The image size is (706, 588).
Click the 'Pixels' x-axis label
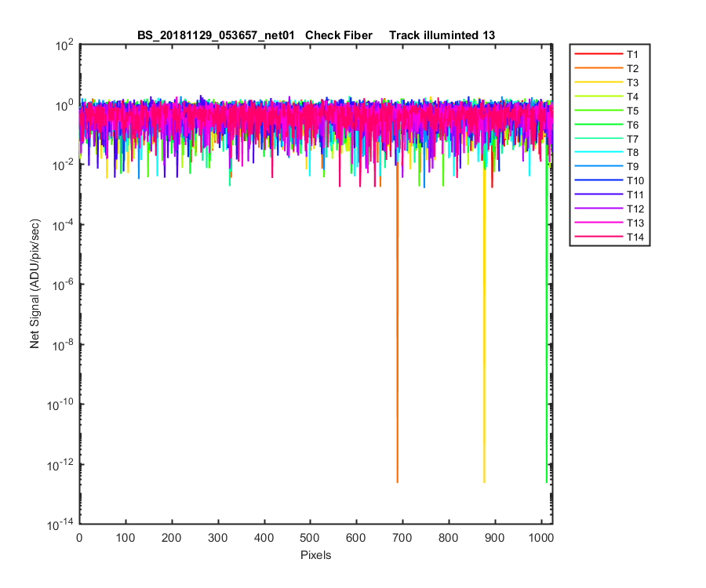pos(315,555)
